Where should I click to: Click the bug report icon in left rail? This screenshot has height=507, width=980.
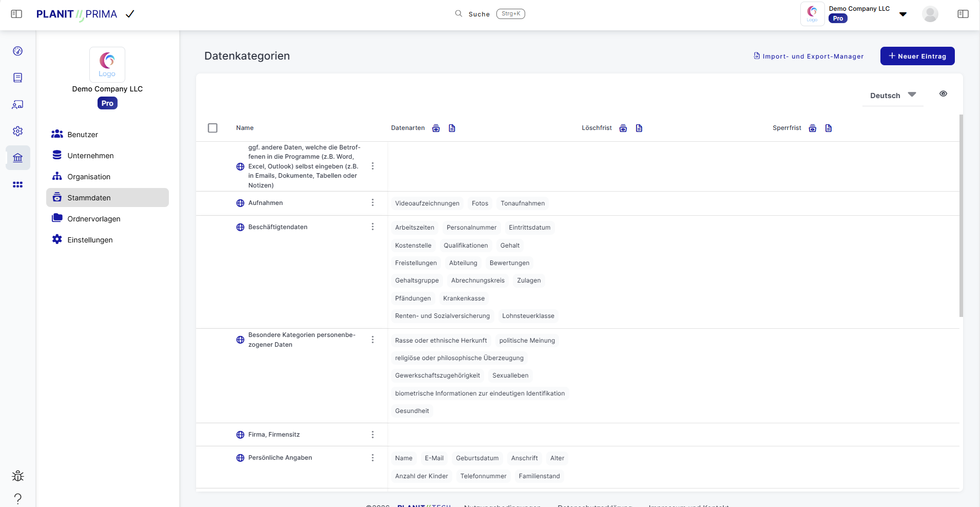[x=18, y=476]
